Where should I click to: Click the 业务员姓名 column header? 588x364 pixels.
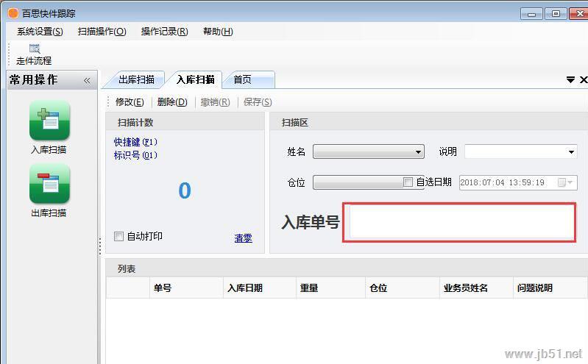(476, 288)
